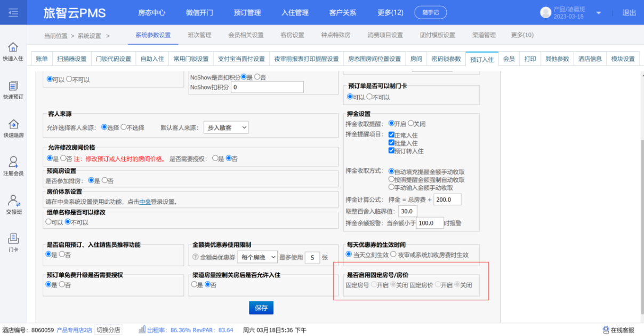Click 退出 to log out
This screenshot has width=644, height=336.
(x=629, y=13)
